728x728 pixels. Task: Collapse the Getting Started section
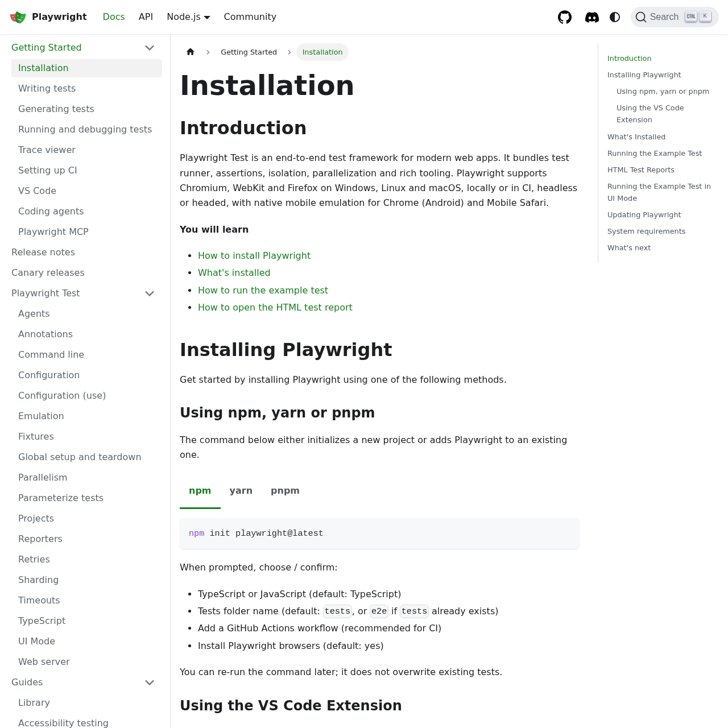click(149, 47)
